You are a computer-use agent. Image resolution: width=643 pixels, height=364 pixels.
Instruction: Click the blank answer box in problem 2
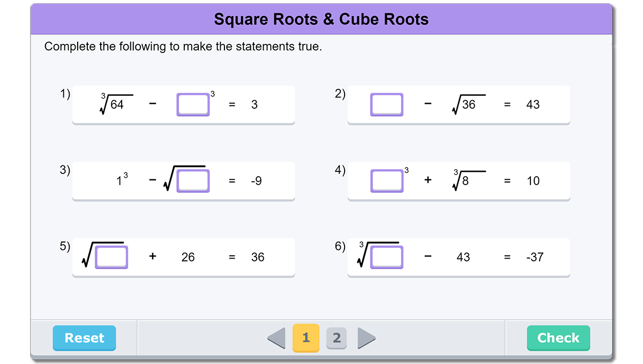(386, 105)
